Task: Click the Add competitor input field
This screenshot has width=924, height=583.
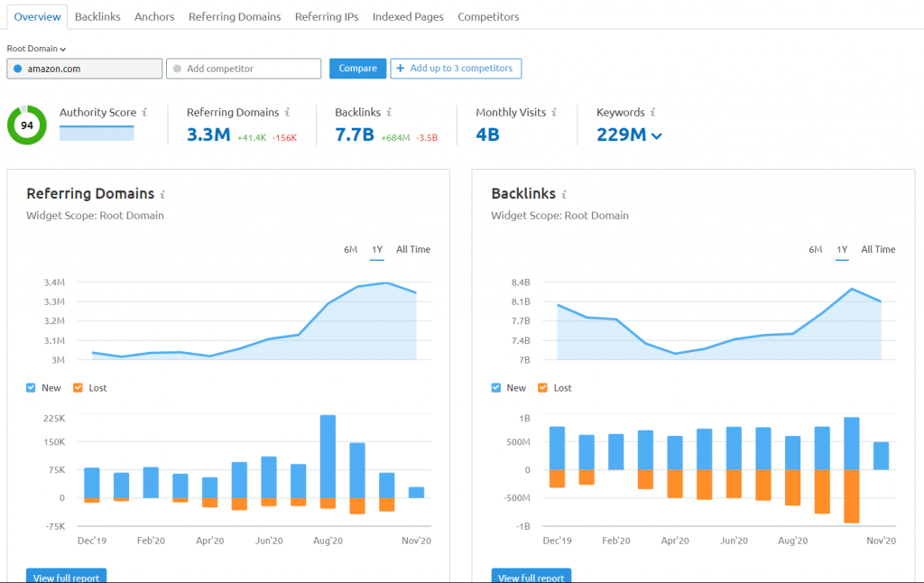Action: [244, 69]
